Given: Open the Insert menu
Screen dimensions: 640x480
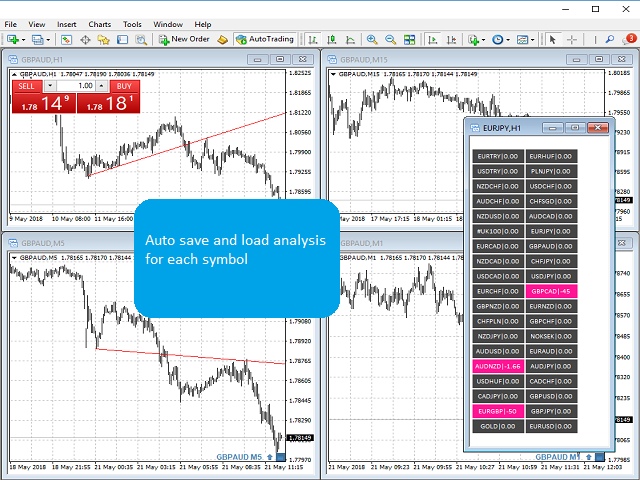Looking at the screenshot, I should coord(67,24).
